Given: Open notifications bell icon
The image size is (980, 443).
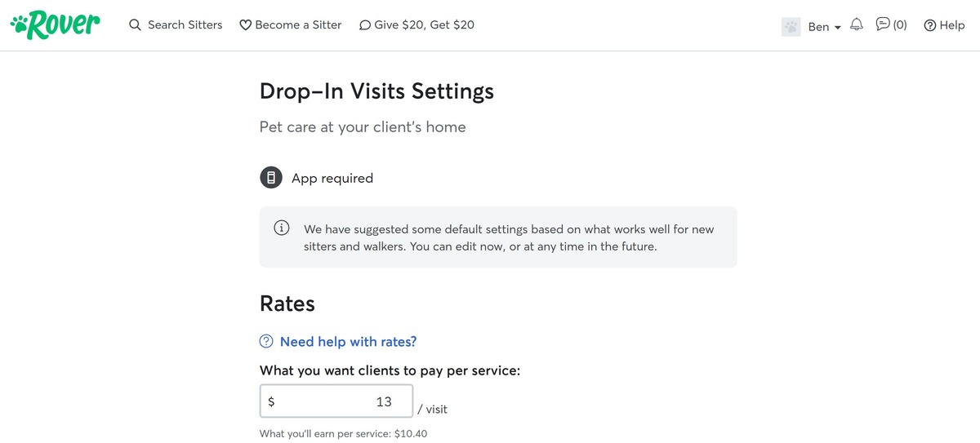Looking at the screenshot, I should click(857, 24).
